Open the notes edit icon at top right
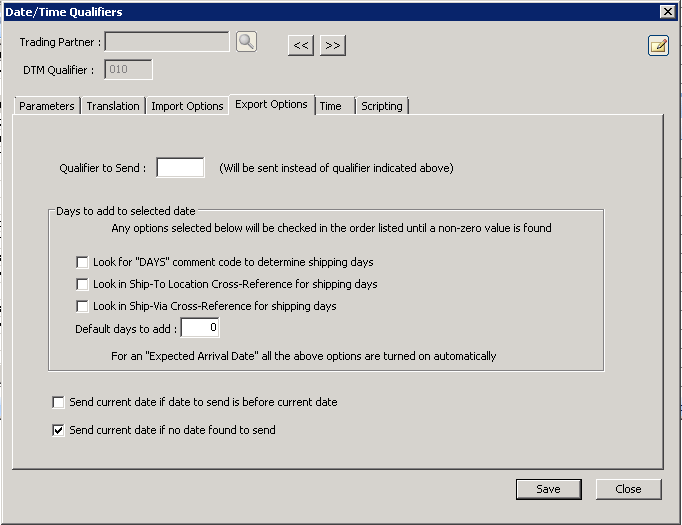This screenshot has height=525, width=682. [658, 46]
